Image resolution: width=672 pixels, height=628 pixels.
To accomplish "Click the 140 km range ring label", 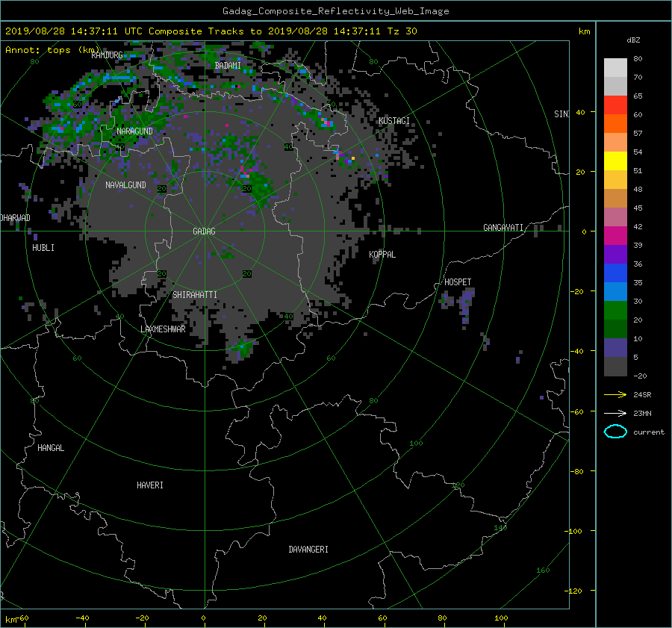I will pyautogui.click(x=500, y=528).
